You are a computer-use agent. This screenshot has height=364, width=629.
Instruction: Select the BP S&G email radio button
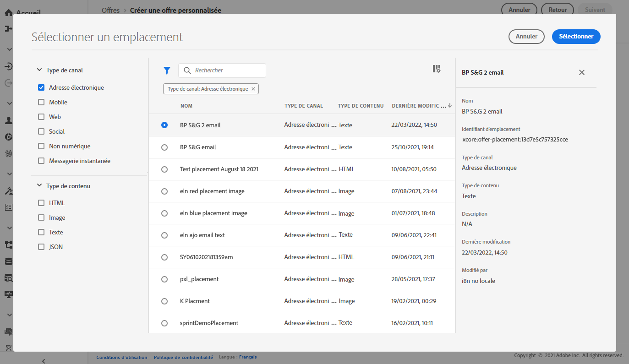point(164,147)
